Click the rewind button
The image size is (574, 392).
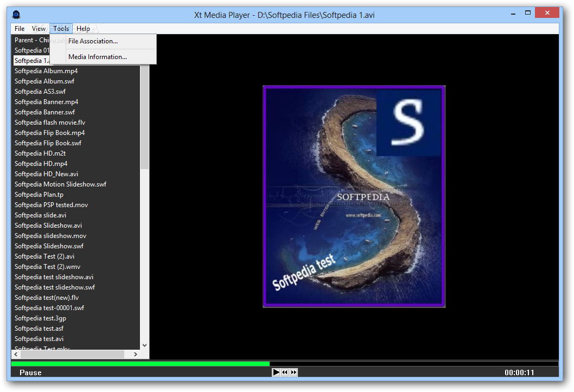point(285,372)
